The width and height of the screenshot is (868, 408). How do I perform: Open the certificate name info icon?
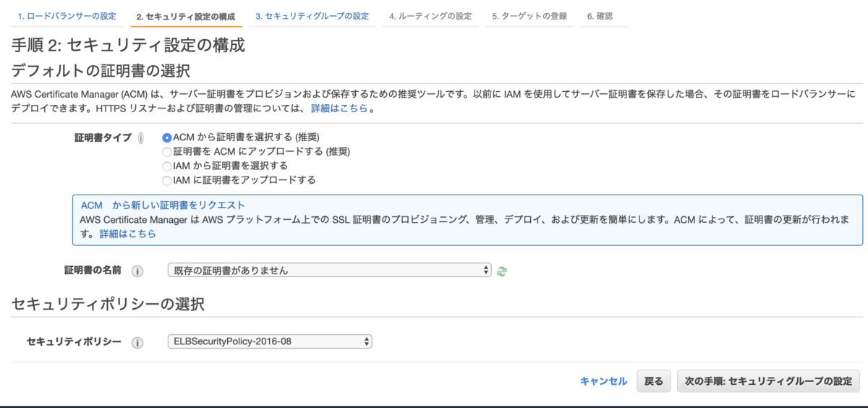point(137,271)
